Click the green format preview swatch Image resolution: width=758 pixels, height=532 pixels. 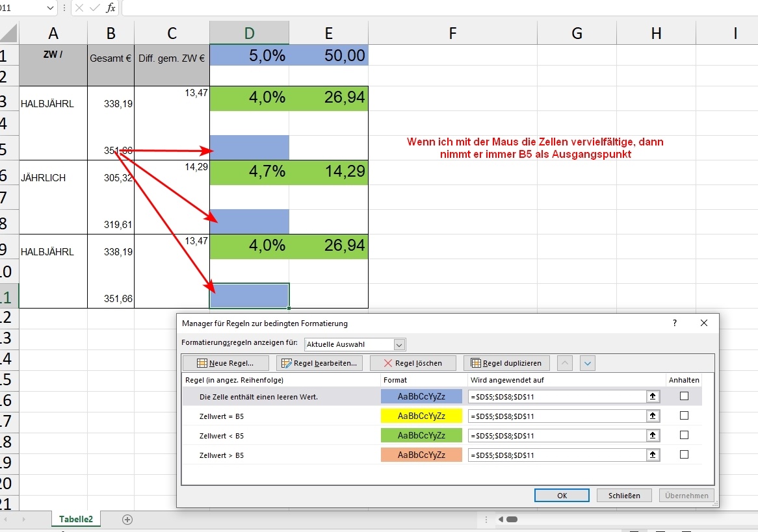point(421,435)
